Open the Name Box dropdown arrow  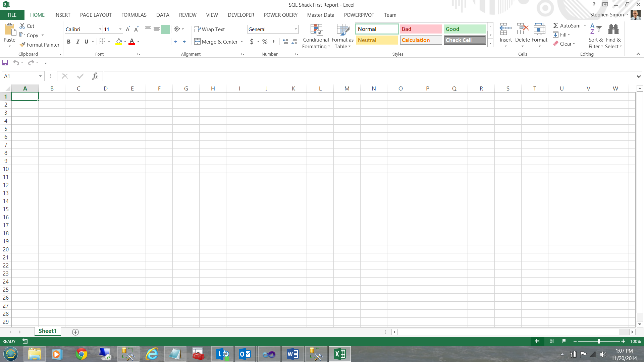(x=40, y=76)
